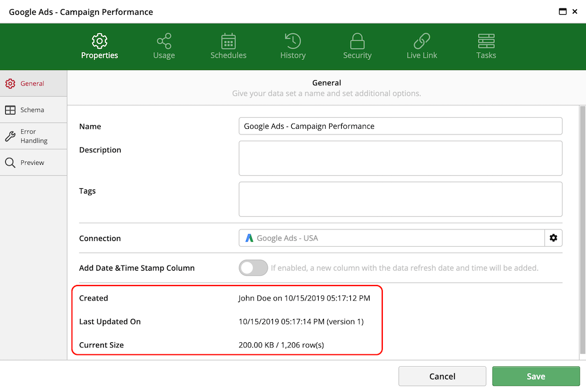The width and height of the screenshot is (586, 392).
Task: Select the Preview magnifier icon
Action: (10, 163)
